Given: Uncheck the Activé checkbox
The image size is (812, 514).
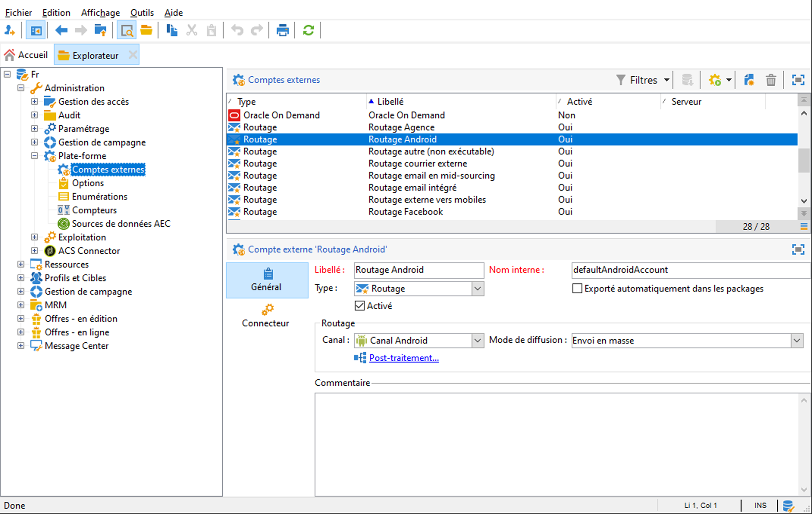Looking at the screenshot, I should [x=359, y=306].
